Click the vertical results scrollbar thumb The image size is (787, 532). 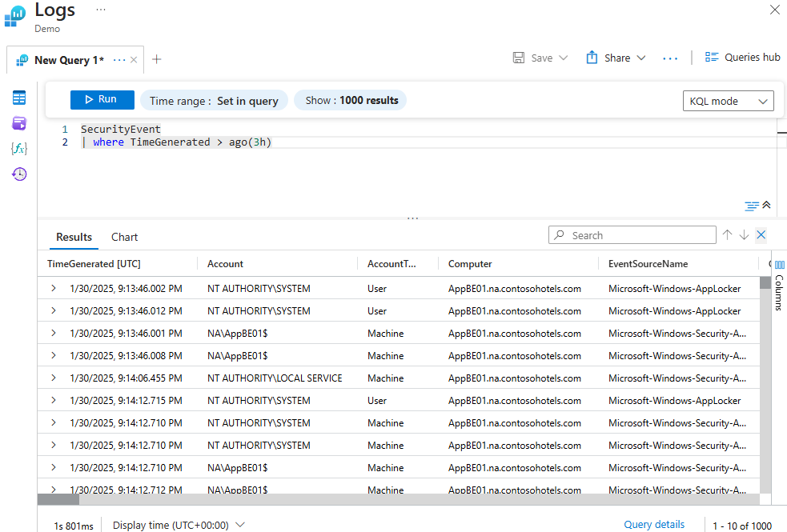[765, 282]
